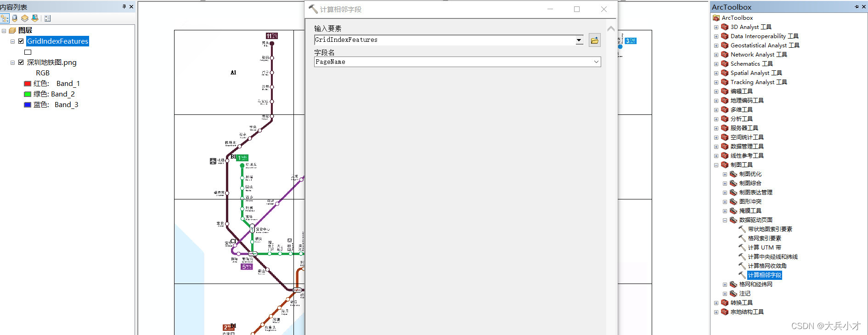The height and width of the screenshot is (335, 868).
Task: Open table of contents Options icon
Action: 48,18
